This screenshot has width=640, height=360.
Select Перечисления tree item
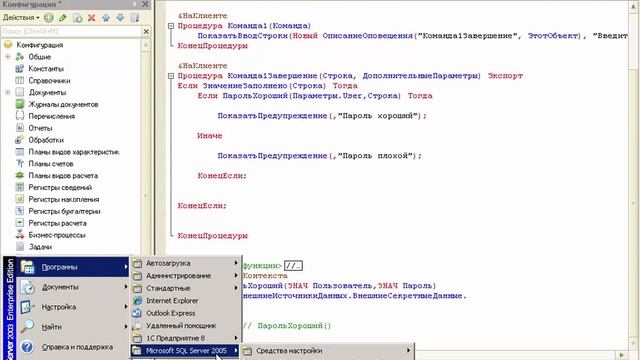click(x=51, y=116)
